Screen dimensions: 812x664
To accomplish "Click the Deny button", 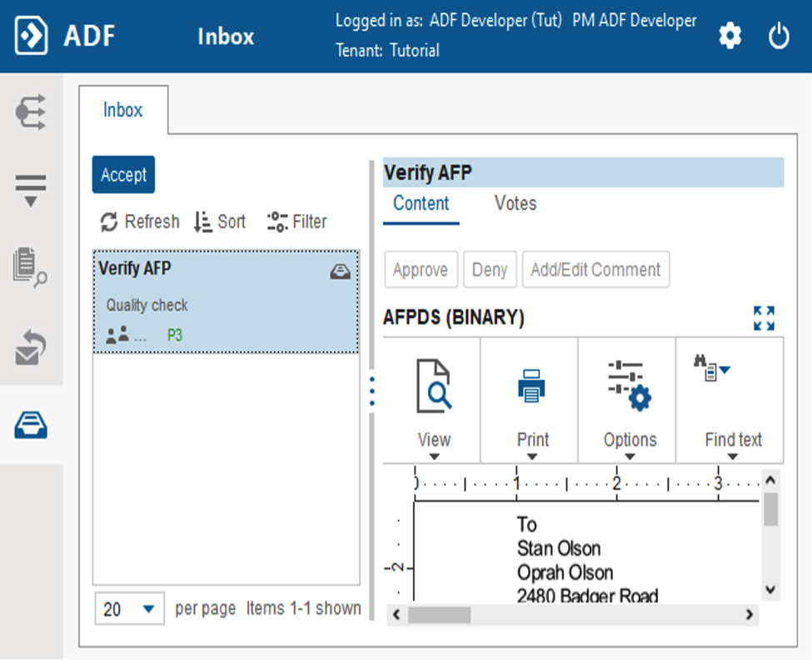I will (x=490, y=270).
